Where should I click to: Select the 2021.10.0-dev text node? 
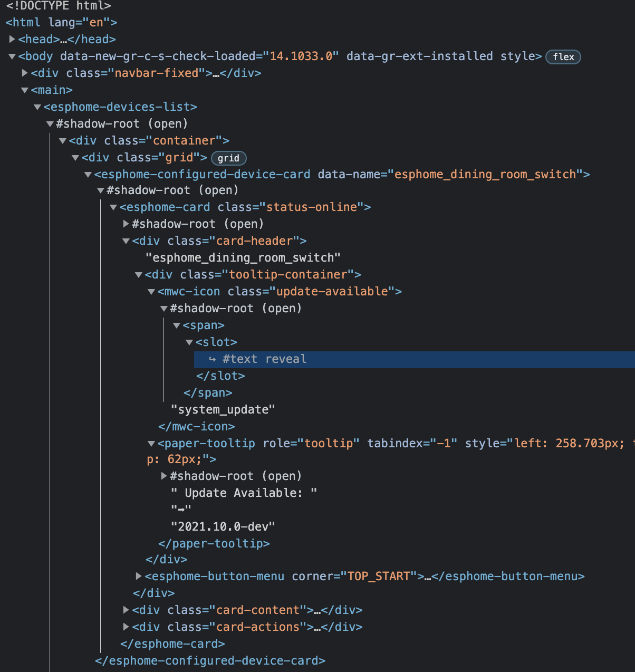click(x=222, y=526)
